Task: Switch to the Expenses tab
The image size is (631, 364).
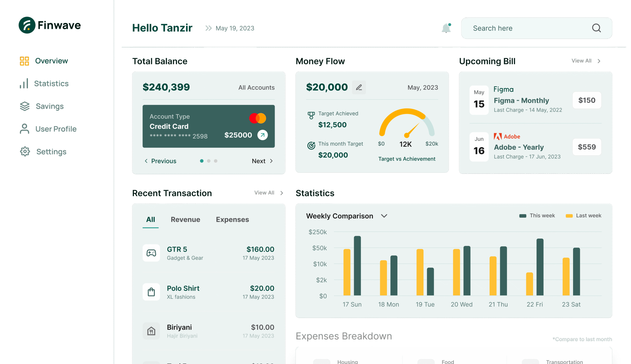Action: [x=232, y=219]
